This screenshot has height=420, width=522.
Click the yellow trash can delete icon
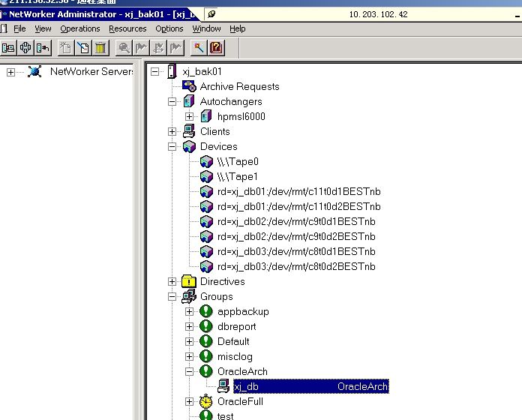100,48
